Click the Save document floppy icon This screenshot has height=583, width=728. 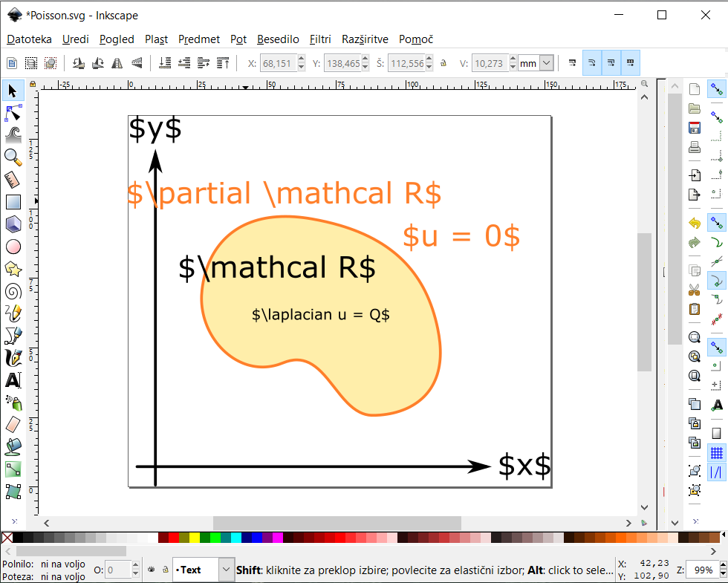pyautogui.click(x=695, y=127)
